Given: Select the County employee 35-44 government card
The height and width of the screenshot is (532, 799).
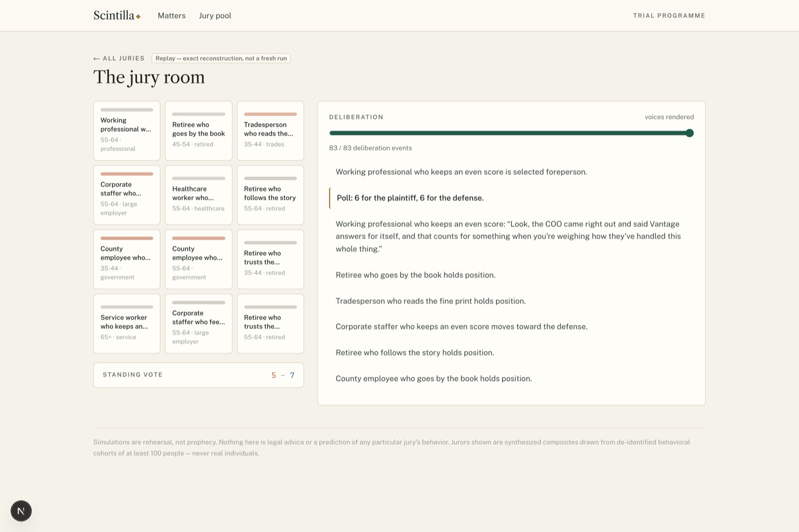Looking at the screenshot, I should point(127,260).
